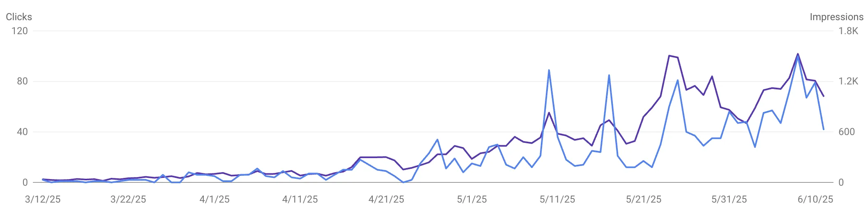Click the 4/1/25 date label
Viewport: 868px width, 210px height.
[215, 199]
